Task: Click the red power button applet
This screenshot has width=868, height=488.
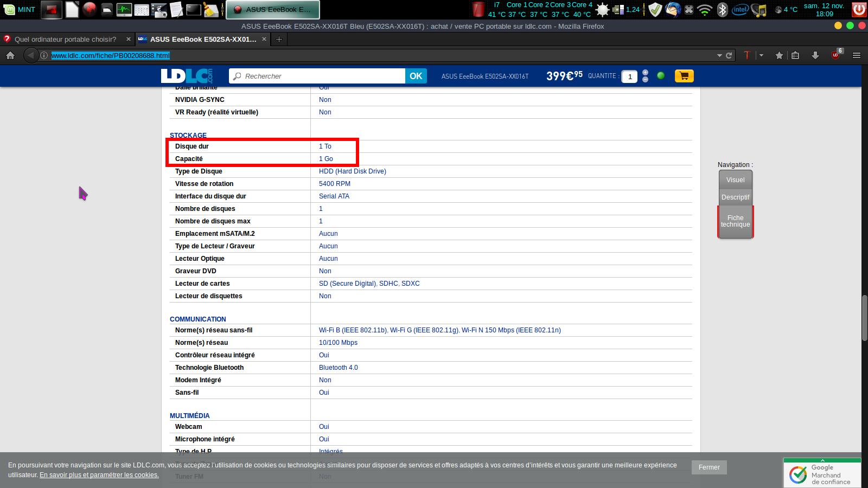Action: [859, 9]
